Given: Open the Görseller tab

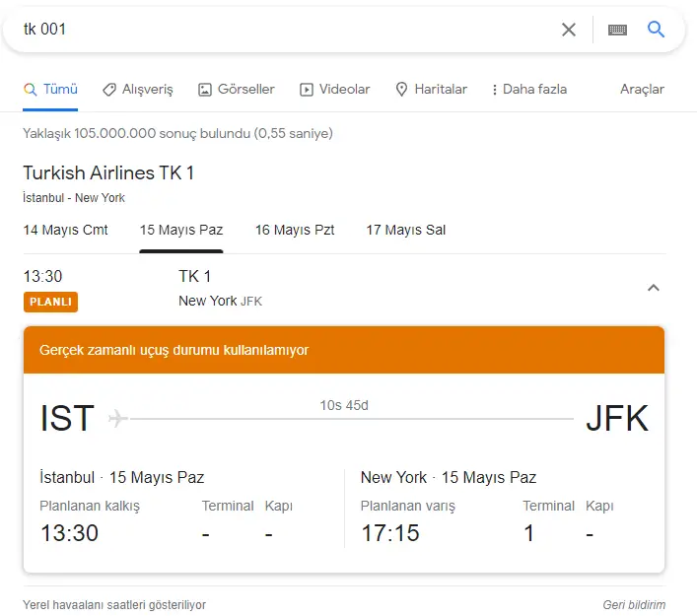Looking at the screenshot, I should point(236,90).
